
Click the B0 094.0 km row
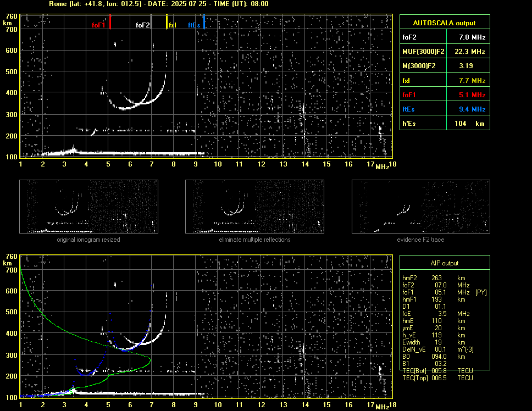tap(434, 357)
